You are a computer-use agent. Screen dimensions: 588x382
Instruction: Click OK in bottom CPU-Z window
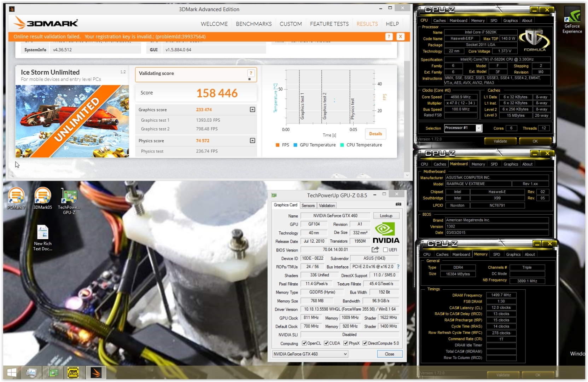(x=538, y=375)
